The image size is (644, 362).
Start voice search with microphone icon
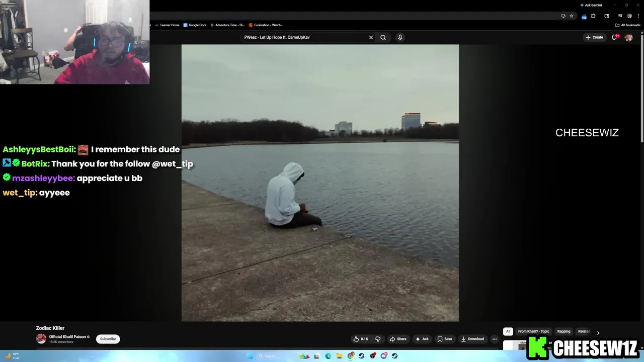400,37
